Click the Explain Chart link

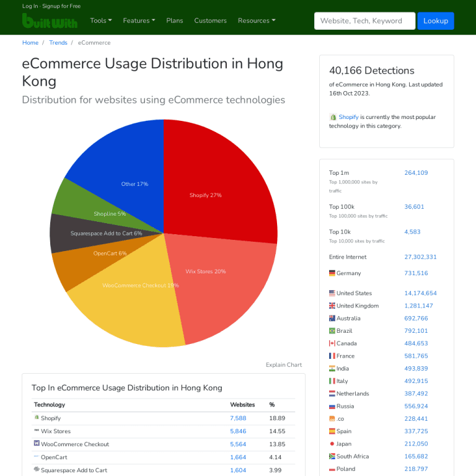[284, 365]
